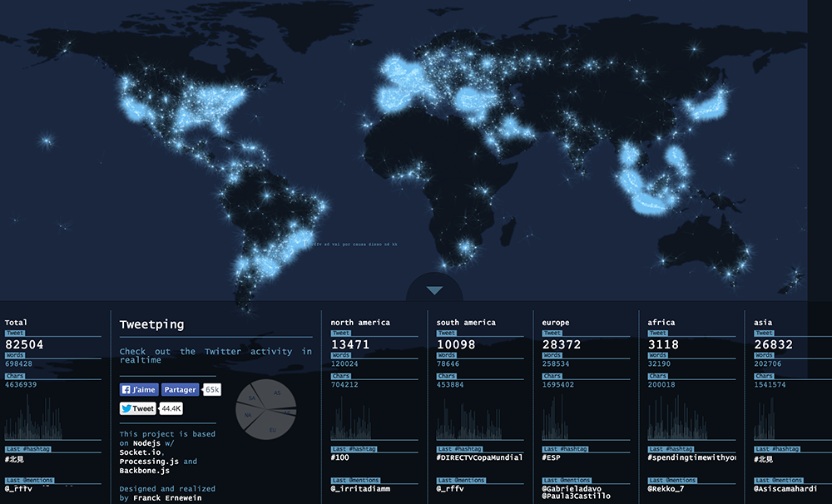Click north america chars value 704212
The height and width of the screenshot is (504, 832).
[x=344, y=384]
